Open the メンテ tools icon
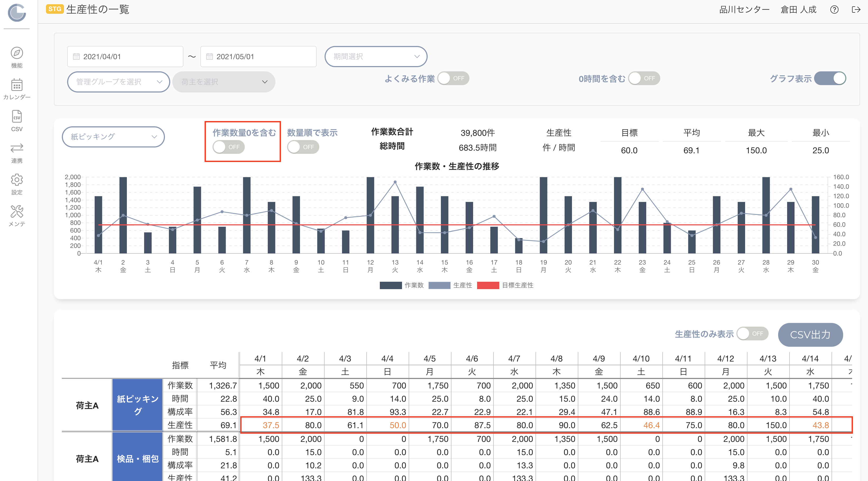 coord(16,211)
